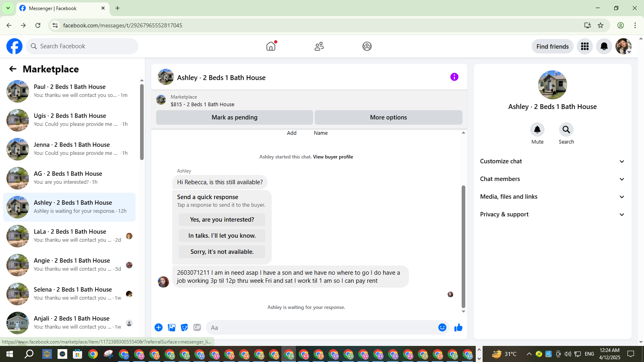Screen dimensions: 644x362
Task: Open the Facebook logo home link
Action: tap(14, 46)
